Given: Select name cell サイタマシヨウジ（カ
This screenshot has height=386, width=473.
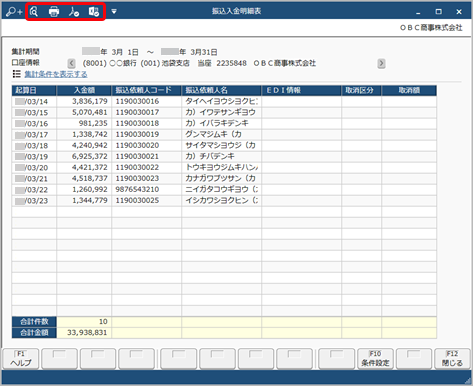Looking at the screenshot, I should (221, 145).
